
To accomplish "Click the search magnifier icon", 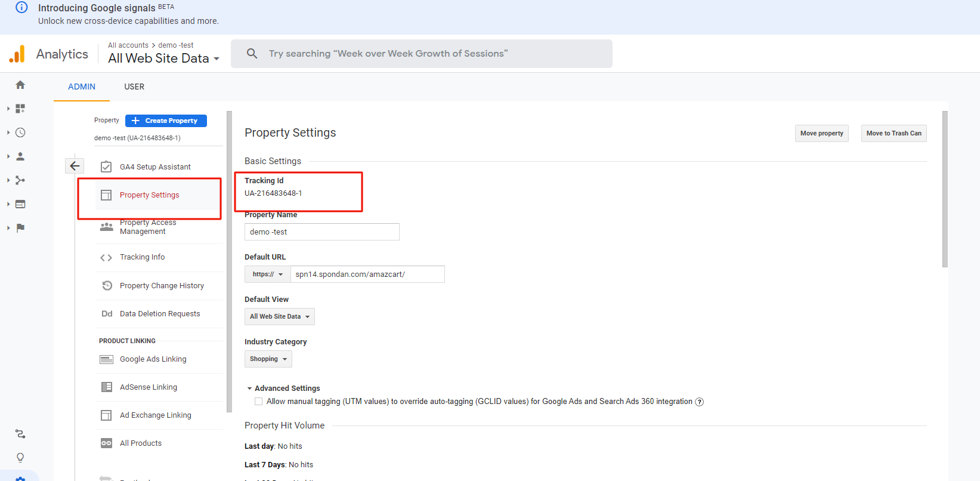I will click(252, 54).
